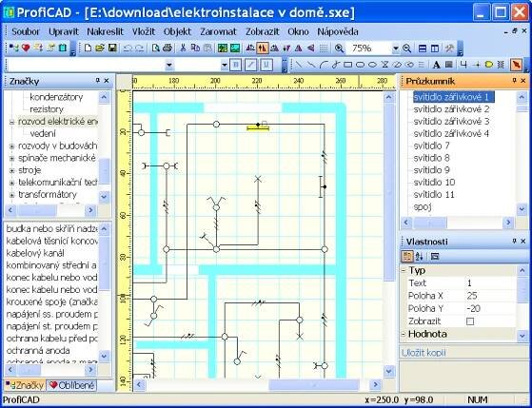This screenshot has width=532, height=408.
Task: Select svítidlo 10 in Průzkumník list
Action: tap(434, 183)
